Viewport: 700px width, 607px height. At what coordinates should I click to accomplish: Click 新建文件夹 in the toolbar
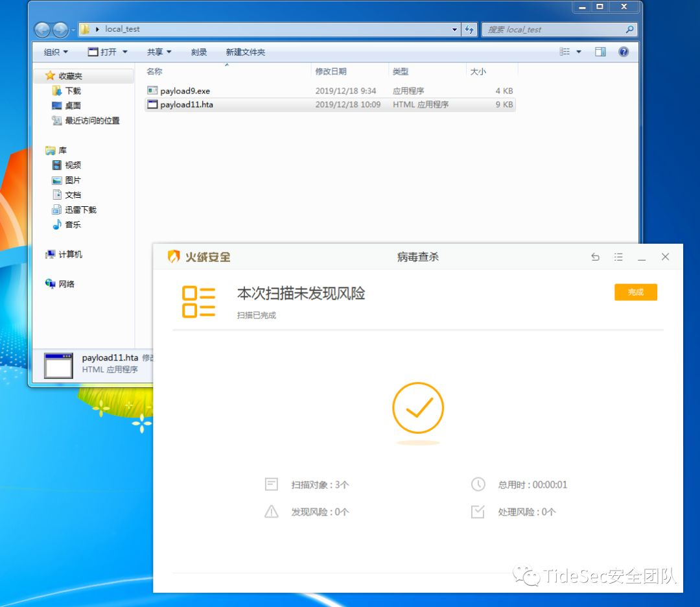point(246,53)
